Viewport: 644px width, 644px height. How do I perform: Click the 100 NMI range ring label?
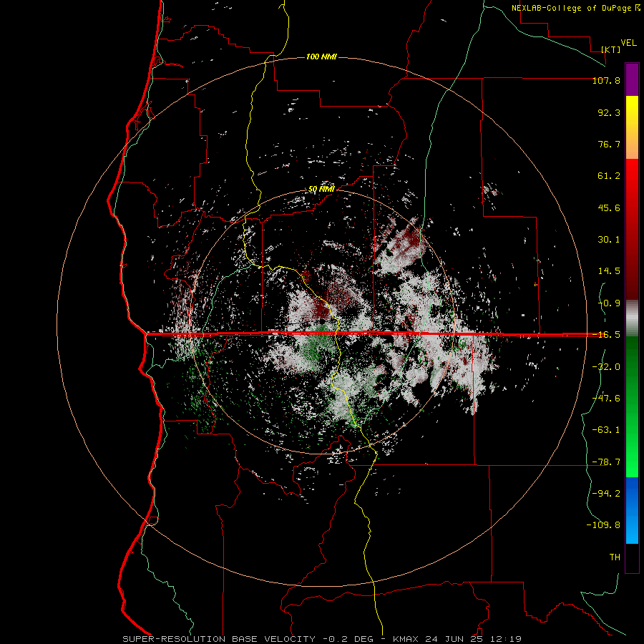(321, 57)
